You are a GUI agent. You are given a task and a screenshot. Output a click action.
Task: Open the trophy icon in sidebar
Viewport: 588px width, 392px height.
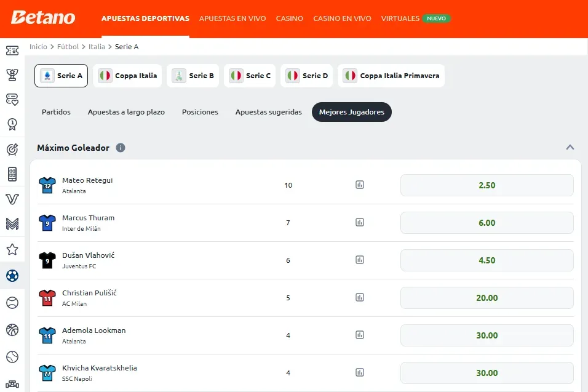pos(12,75)
